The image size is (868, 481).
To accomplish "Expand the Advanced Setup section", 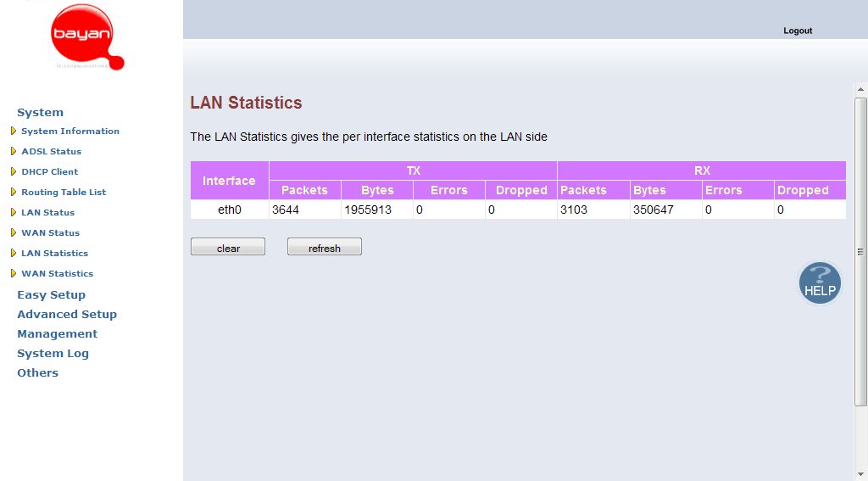I will [67, 314].
